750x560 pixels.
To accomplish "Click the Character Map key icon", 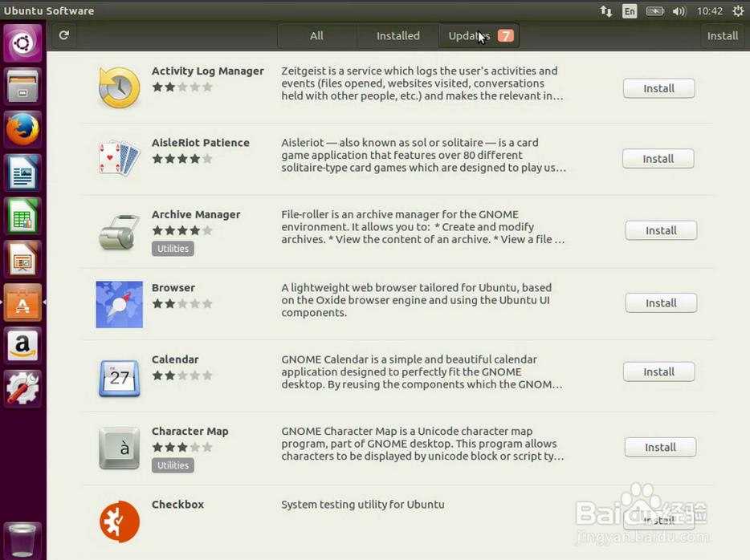I will pos(119,448).
